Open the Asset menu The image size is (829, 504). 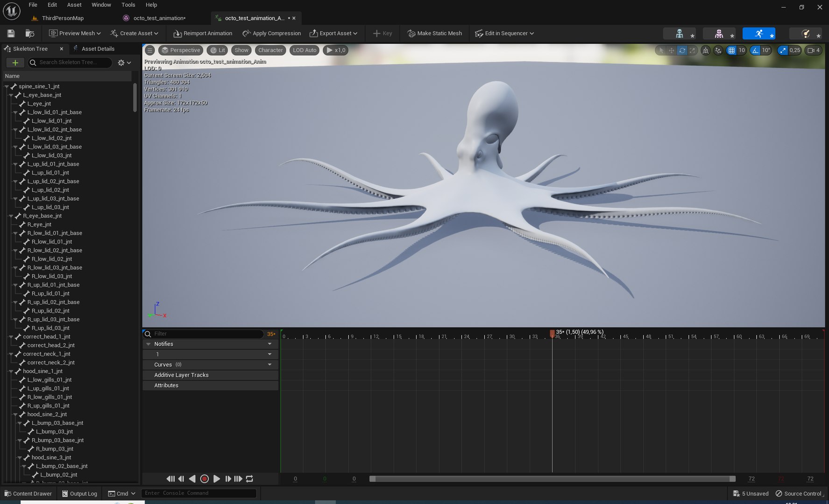pos(74,5)
